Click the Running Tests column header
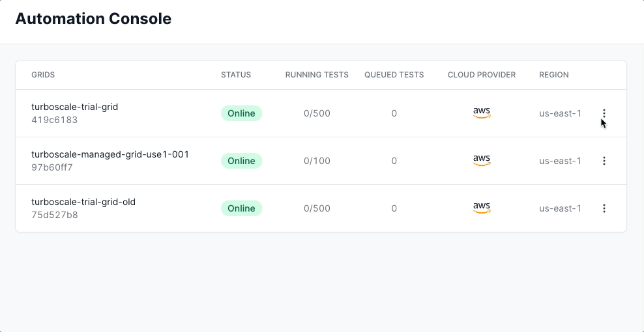This screenshot has height=332, width=644. point(317,75)
